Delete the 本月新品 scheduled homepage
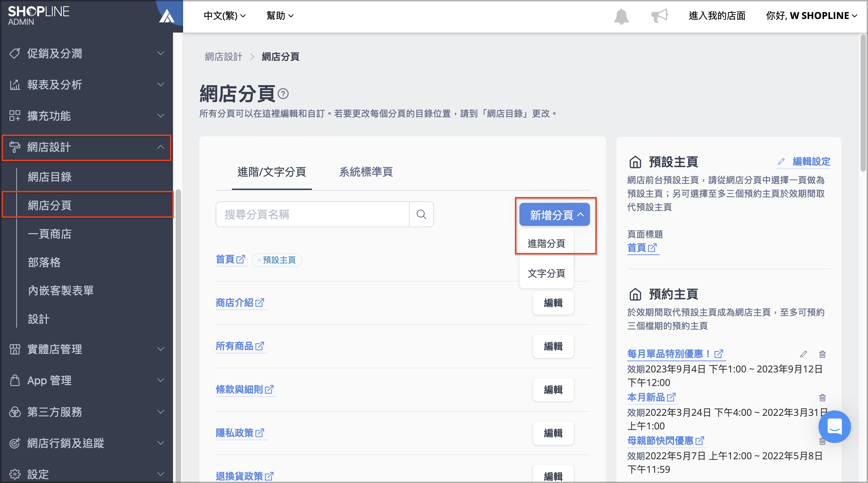This screenshot has width=868, height=483. click(822, 398)
